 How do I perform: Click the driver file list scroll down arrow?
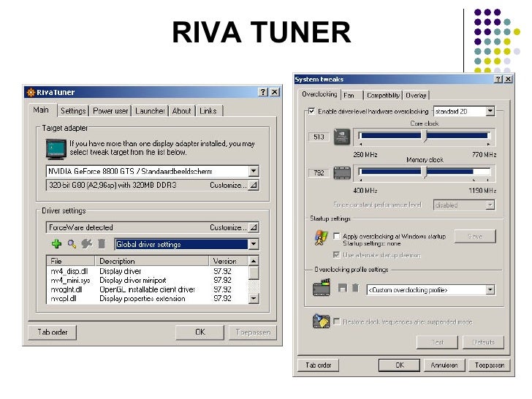254,299
